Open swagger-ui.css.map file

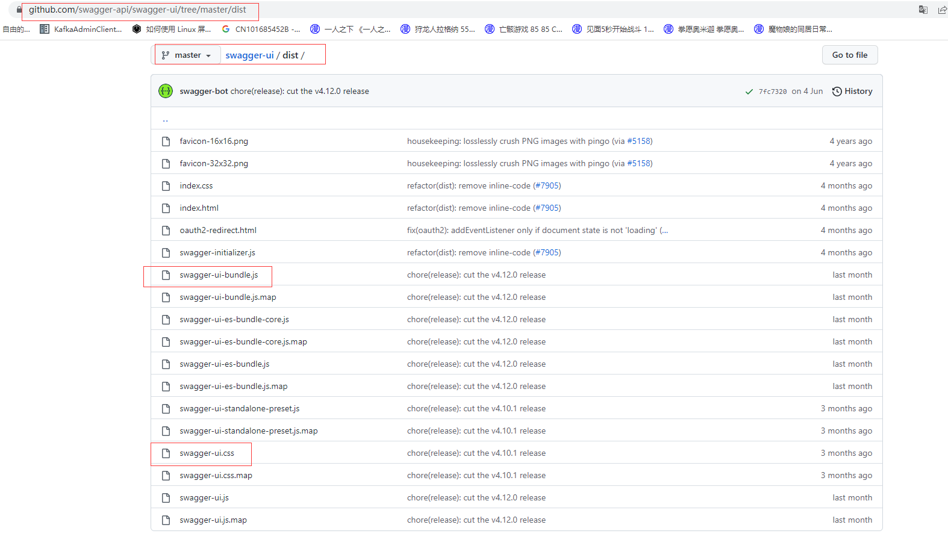[216, 476]
